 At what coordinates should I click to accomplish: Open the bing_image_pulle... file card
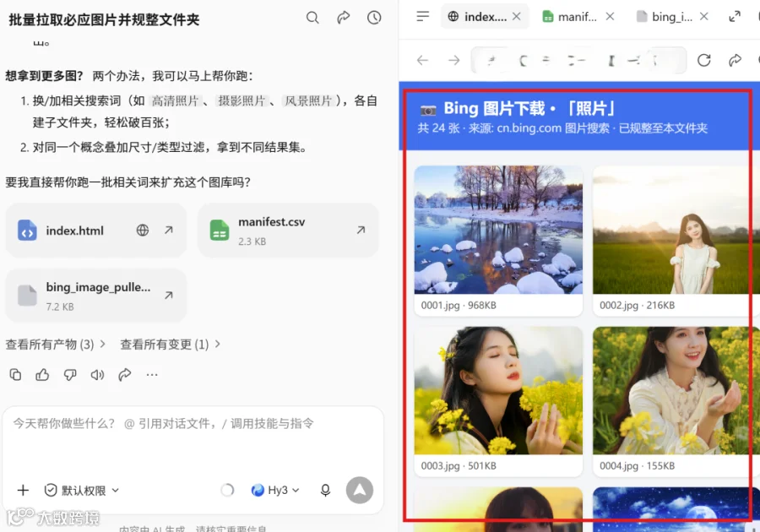96,295
